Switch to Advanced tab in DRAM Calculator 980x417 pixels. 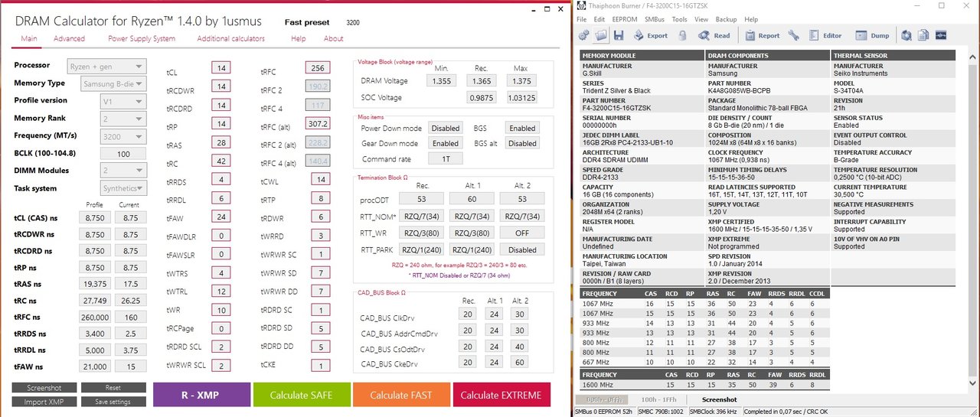70,38
